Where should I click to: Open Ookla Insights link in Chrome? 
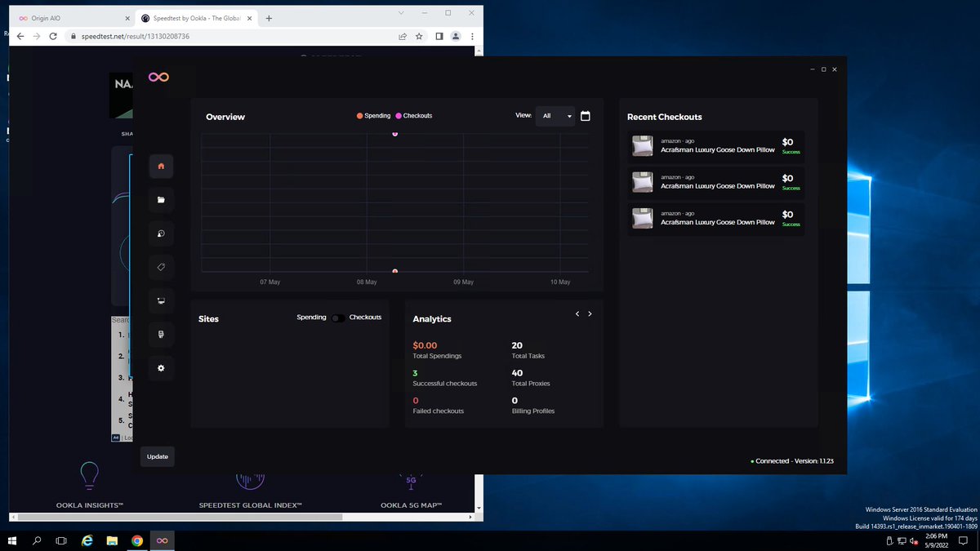90,505
